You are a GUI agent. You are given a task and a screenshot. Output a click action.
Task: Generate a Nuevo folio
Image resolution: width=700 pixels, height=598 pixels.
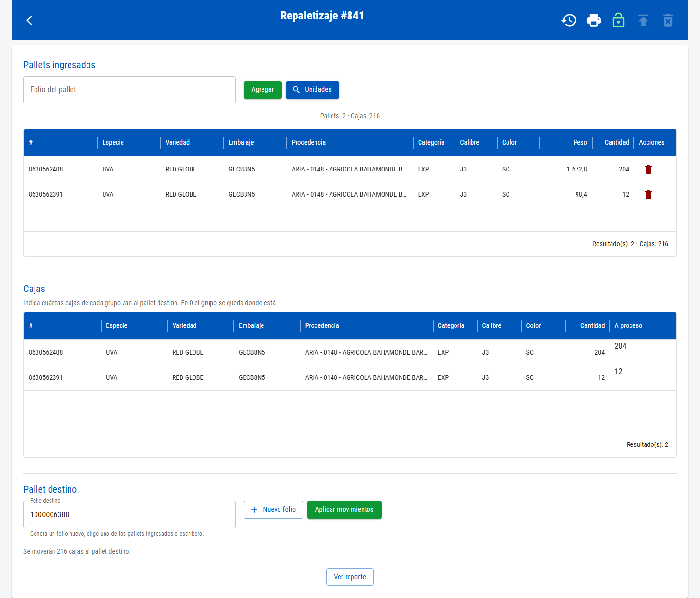(273, 510)
